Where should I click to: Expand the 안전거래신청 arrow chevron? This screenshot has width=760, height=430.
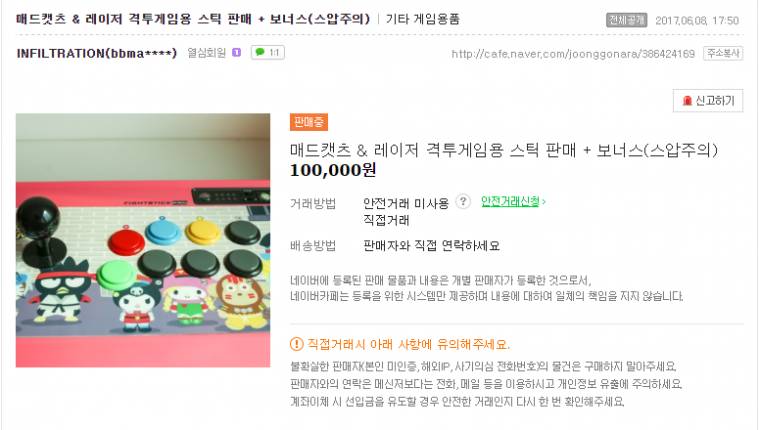(x=544, y=202)
